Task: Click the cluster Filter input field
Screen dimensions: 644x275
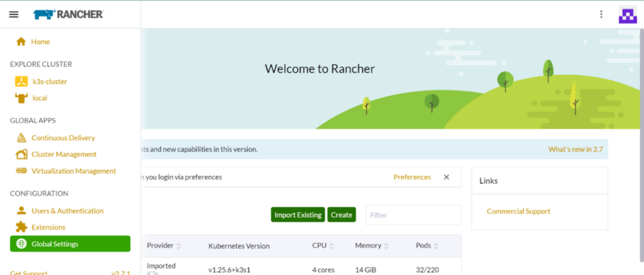Action: (413, 215)
